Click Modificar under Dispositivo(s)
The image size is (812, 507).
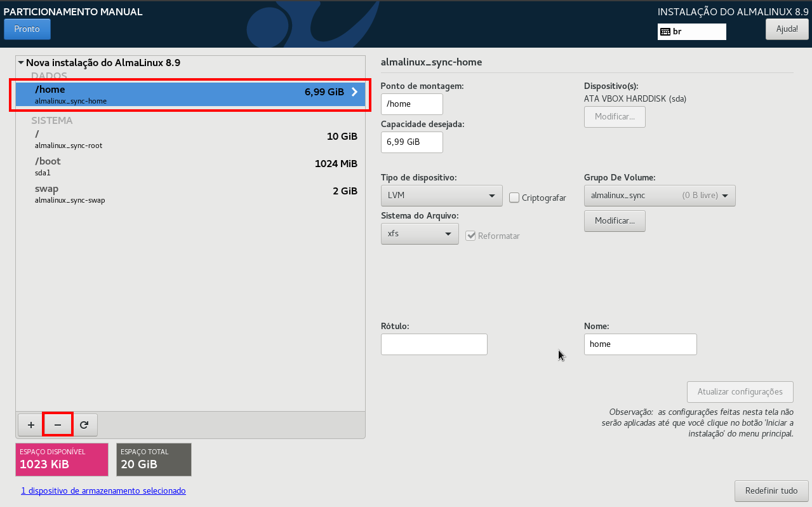(x=615, y=117)
